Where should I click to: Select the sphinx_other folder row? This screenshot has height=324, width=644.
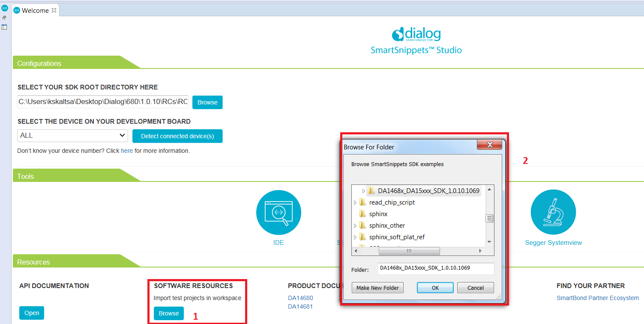click(x=387, y=225)
